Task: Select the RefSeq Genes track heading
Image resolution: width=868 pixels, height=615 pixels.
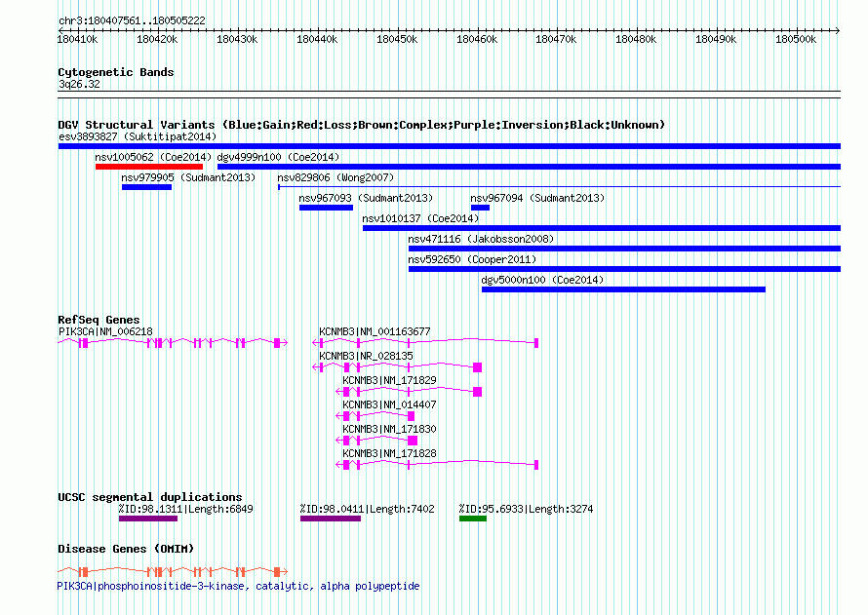Action: coord(99,320)
